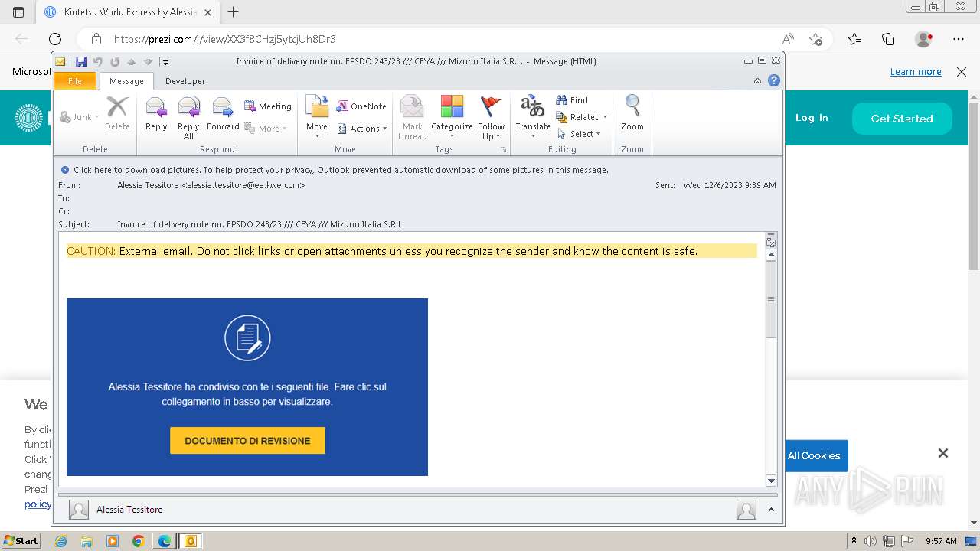The height and width of the screenshot is (551, 980).
Task: Open a new browser tab
Action: pyautogui.click(x=234, y=12)
